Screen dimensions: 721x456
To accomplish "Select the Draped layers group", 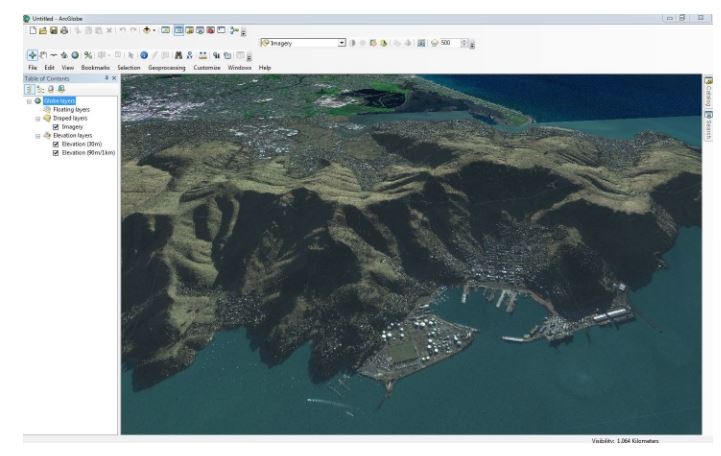I will click(x=70, y=118).
